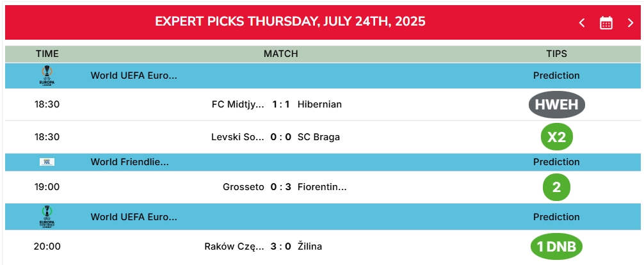Select the HWEH tip badge
The width and height of the screenshot is (644, 265).
pyautogui.click(x=556, y=105)
